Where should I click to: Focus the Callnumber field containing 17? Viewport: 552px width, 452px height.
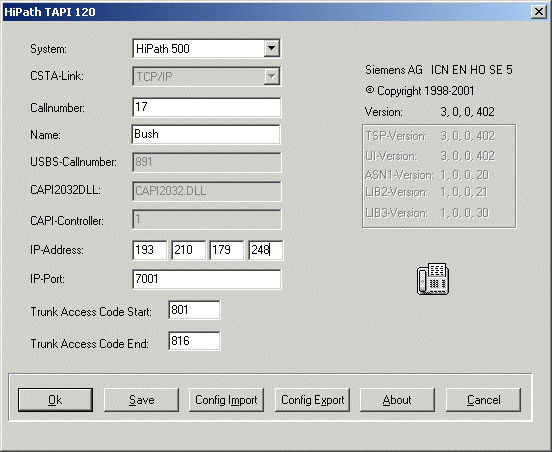pyautogui.click(x=207, y=107)
